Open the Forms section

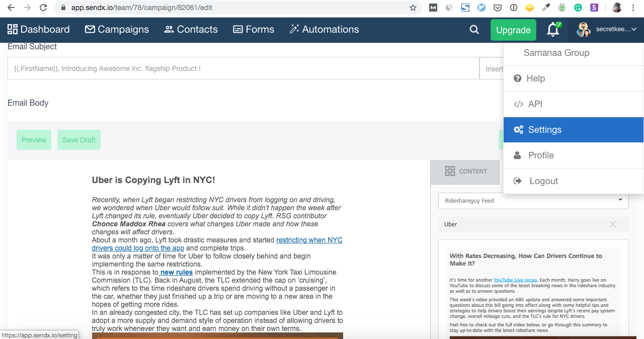tap(254, 30)
